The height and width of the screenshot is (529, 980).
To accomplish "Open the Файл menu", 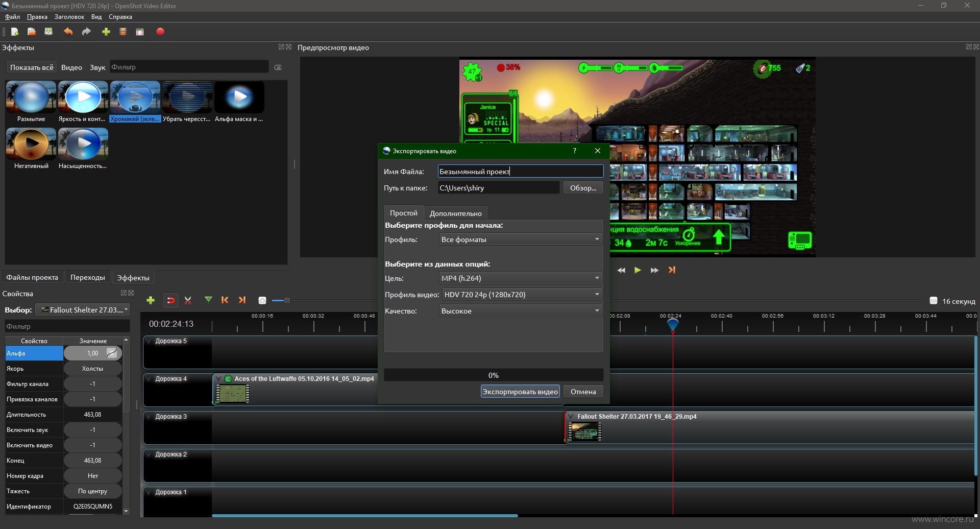I will click(x=12, y=17).
